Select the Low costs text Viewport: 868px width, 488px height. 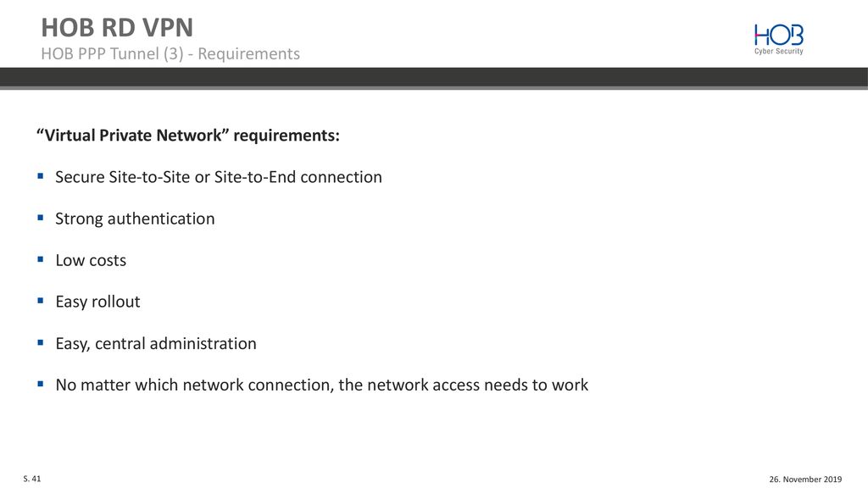tap(91, 260)
